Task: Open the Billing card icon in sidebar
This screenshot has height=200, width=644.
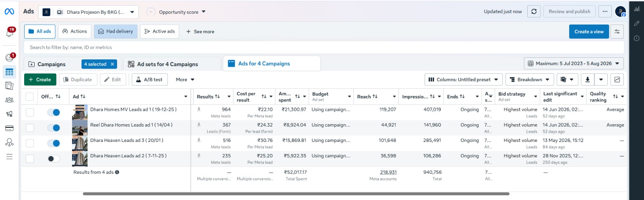Action: pos(10,128)
